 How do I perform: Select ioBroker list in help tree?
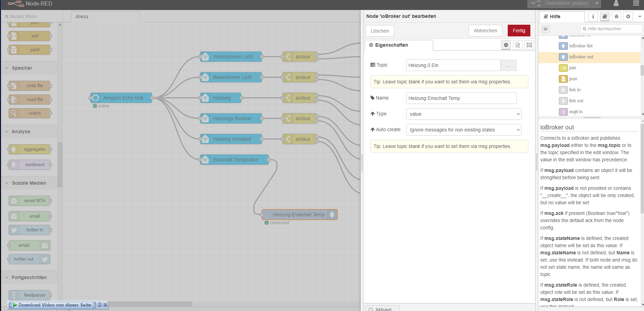[x=580, y=46]
